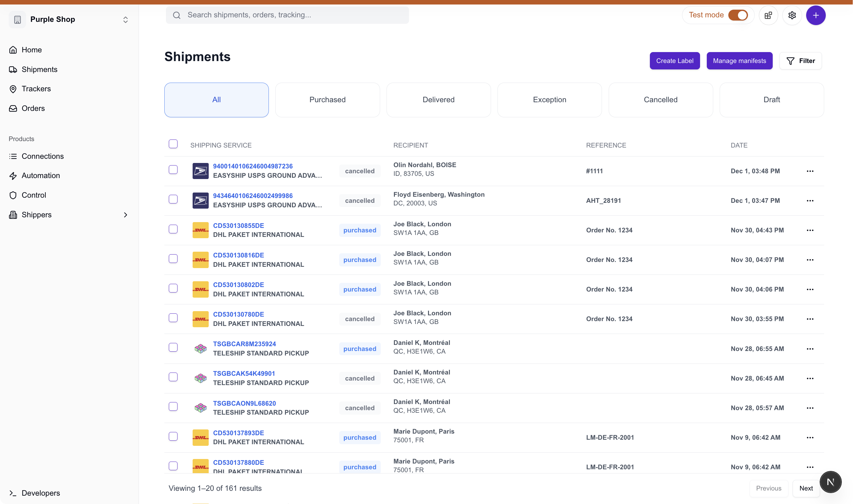Select checkbox for shipment 9400140106246004987236

tap(173, 169)
